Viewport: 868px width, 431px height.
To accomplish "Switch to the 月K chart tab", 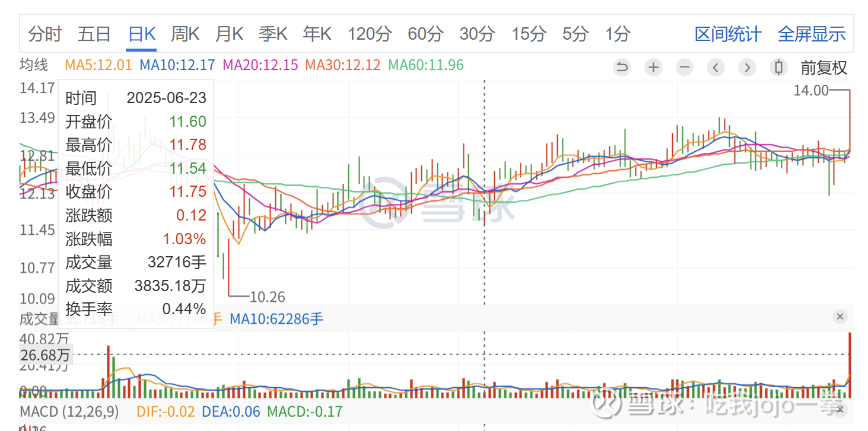I will tap(229, 34).
